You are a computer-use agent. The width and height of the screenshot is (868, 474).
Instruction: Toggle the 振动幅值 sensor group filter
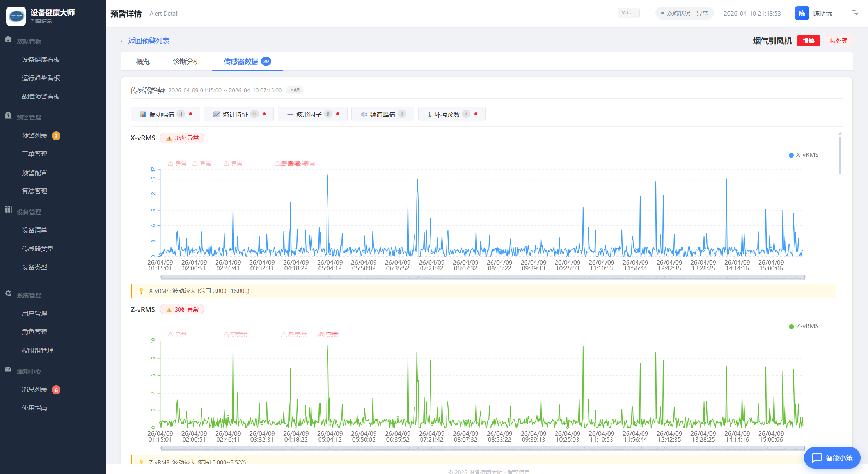click(x=165, y=114)
